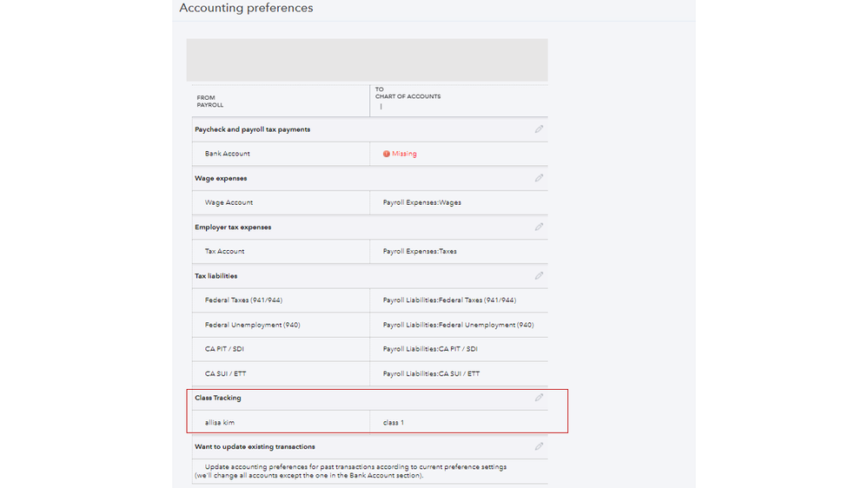The width and height of the screenshot is (868, 488).
Task: Select the Missing bank account link
Action: (x=404, y=154)
